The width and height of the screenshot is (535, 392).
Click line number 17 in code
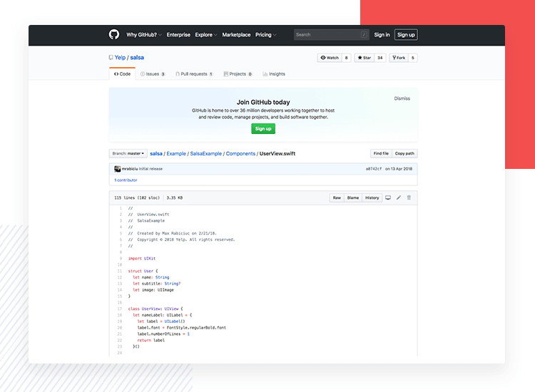point(120,309)
